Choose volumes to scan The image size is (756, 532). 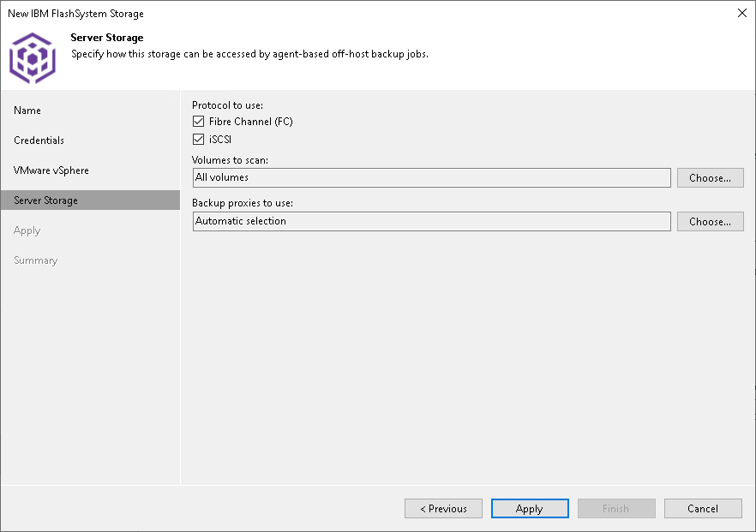[x=710, y=178]
